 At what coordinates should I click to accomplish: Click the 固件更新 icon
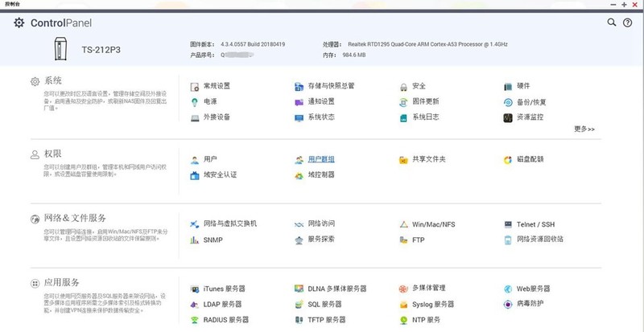click(404, 102)
